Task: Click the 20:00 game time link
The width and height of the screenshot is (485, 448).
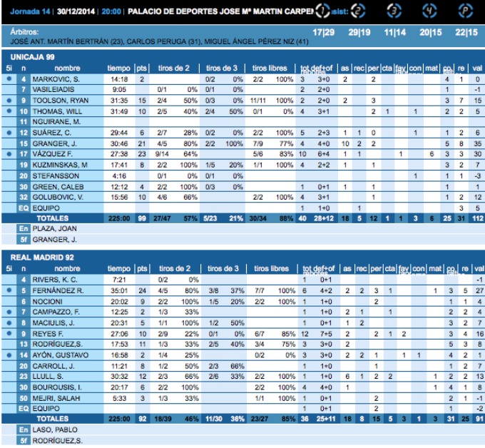Action: click(x=111, y=11)
